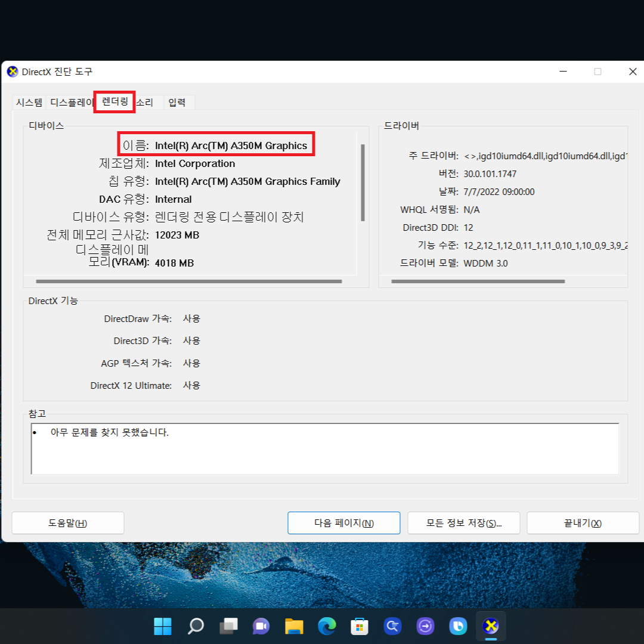This screenshot has height=644, width=644.
Task: Click DAC type value Internal
Action: [x=173, y=199]
